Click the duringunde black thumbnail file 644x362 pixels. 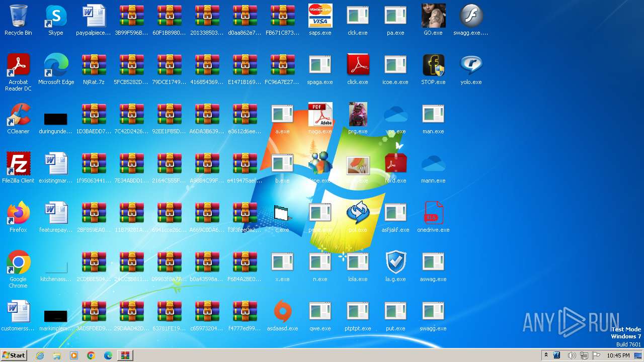[x=56, y=122]
